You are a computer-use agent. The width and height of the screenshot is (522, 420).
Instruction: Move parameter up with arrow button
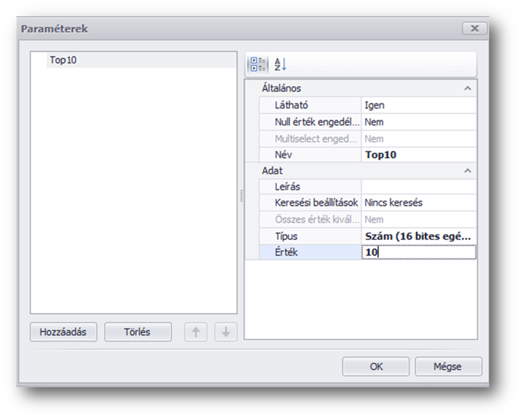click(x=195, y=331)
